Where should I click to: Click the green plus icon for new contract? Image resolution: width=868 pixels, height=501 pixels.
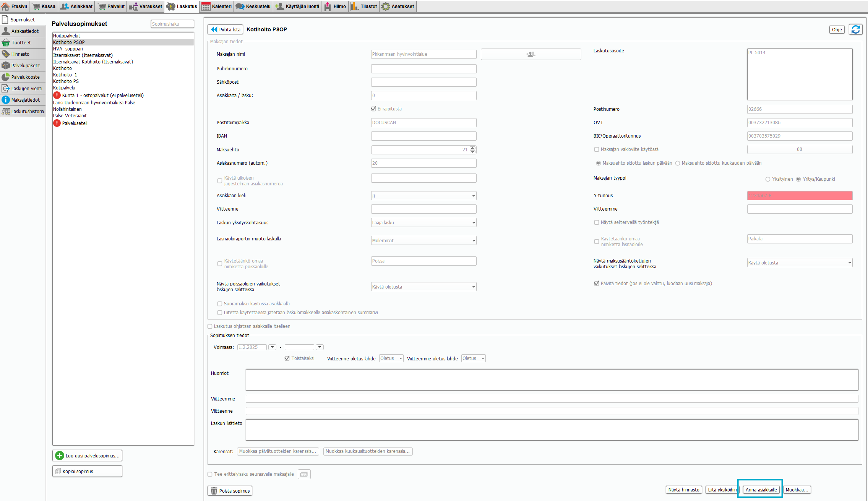pos(60,456)
